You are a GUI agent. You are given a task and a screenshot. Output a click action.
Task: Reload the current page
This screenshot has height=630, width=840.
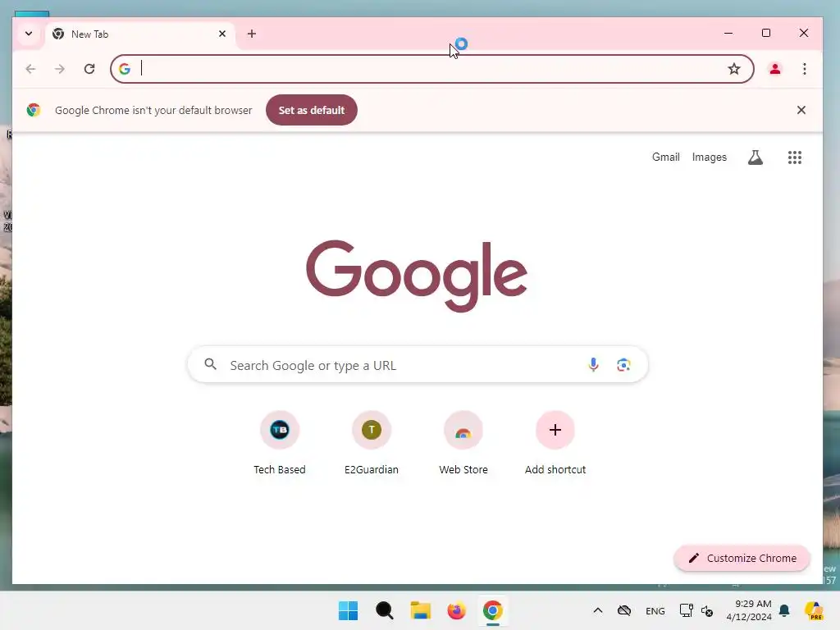pyautogui.click(x=89, y=69)
